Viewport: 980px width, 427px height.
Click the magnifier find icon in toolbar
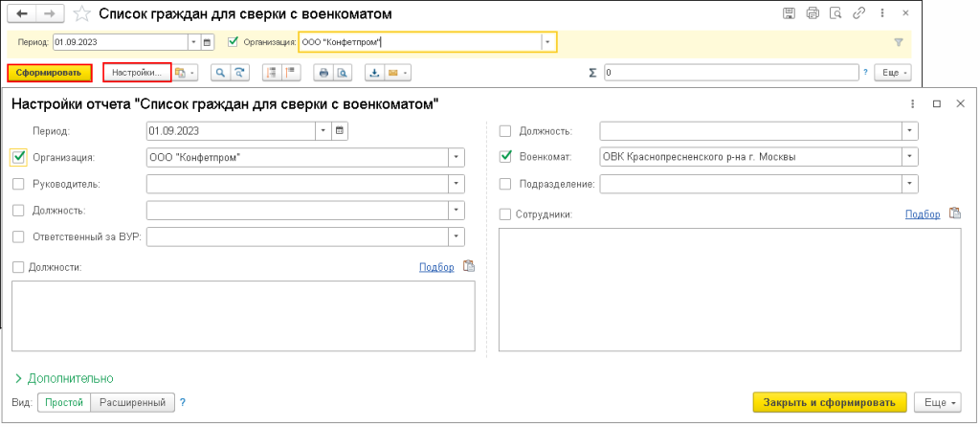pyautogui.click(x=220, y=73)
